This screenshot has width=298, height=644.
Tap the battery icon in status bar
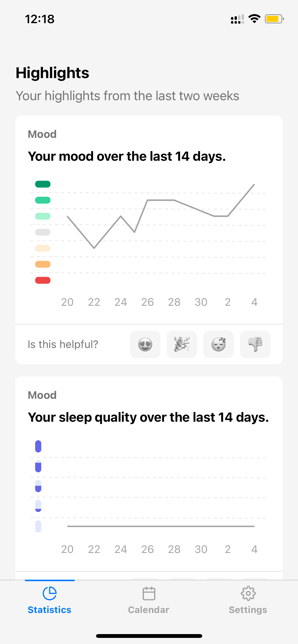click(x=274, y=19)
